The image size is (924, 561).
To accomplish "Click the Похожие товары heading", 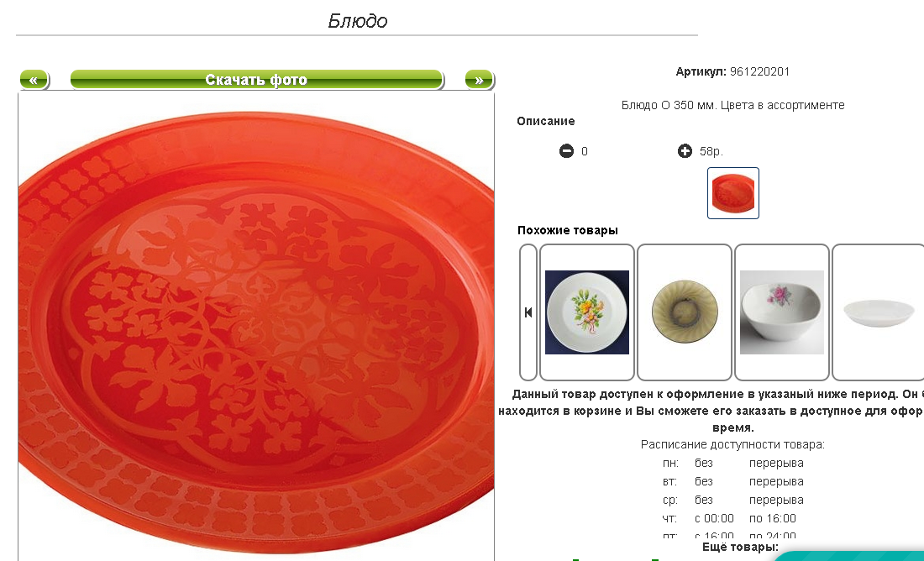I will tap(568, 231).
